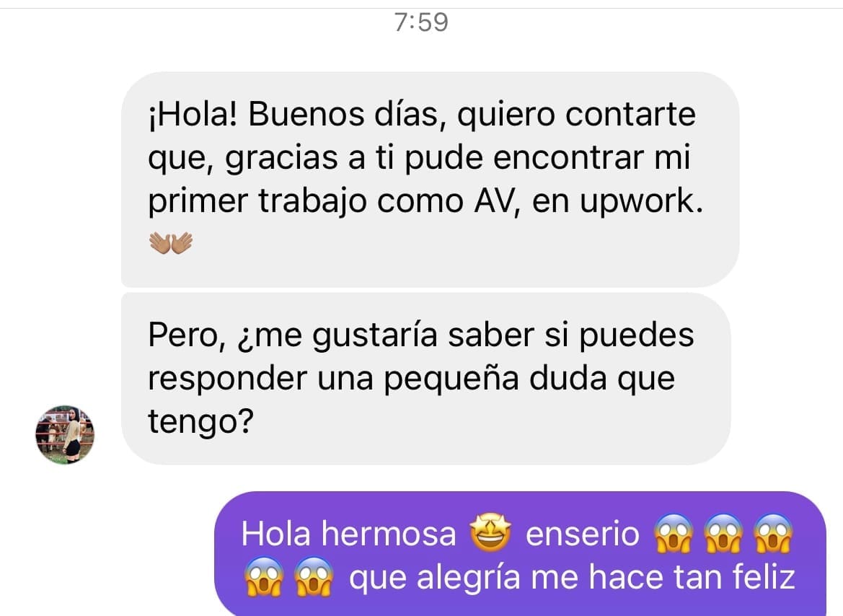This screenshot has width=843, height=616.
Task: Open the sender's profile picture avatar
Action: [65, 435]
